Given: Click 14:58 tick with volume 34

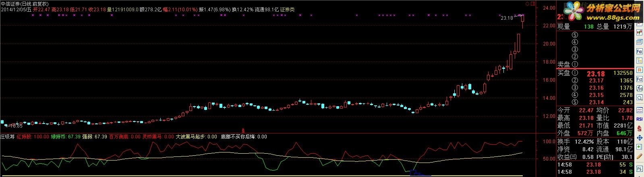Looking at the screenshot, I should pos(595,172).
